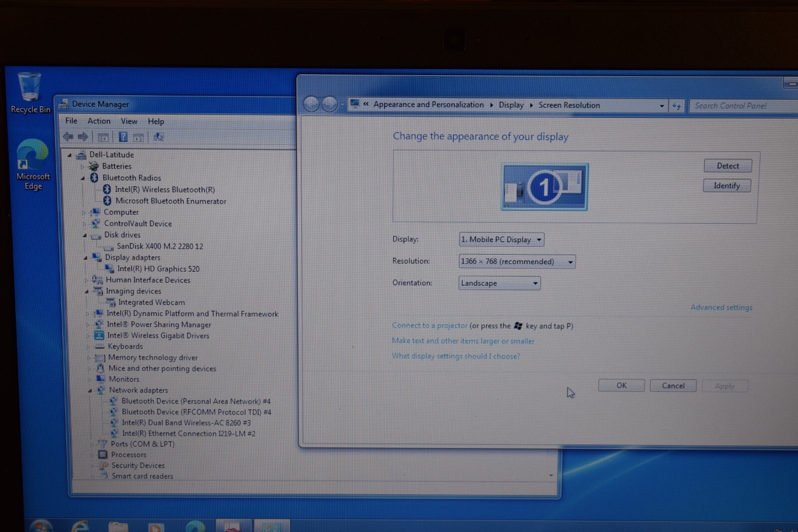This screenshot has height=532, width=798.
Task: Click the Back button in Screen Resolution window
Action: pos(311,104)
